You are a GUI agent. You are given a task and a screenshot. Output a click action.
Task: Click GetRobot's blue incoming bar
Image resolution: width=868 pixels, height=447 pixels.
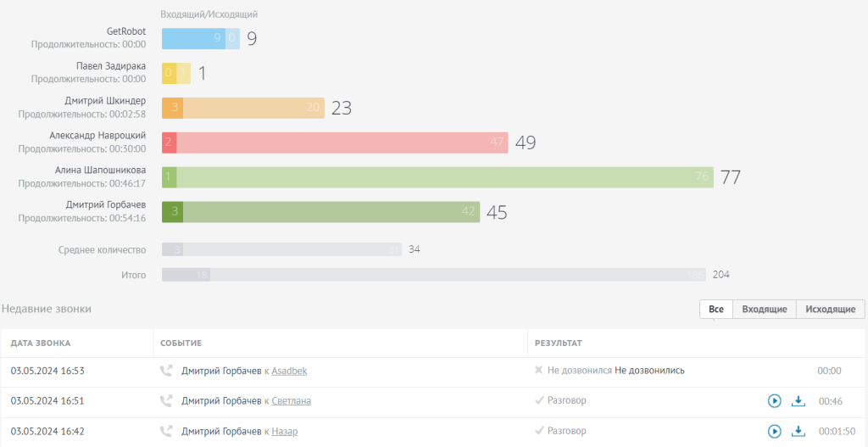click(194, 39)
